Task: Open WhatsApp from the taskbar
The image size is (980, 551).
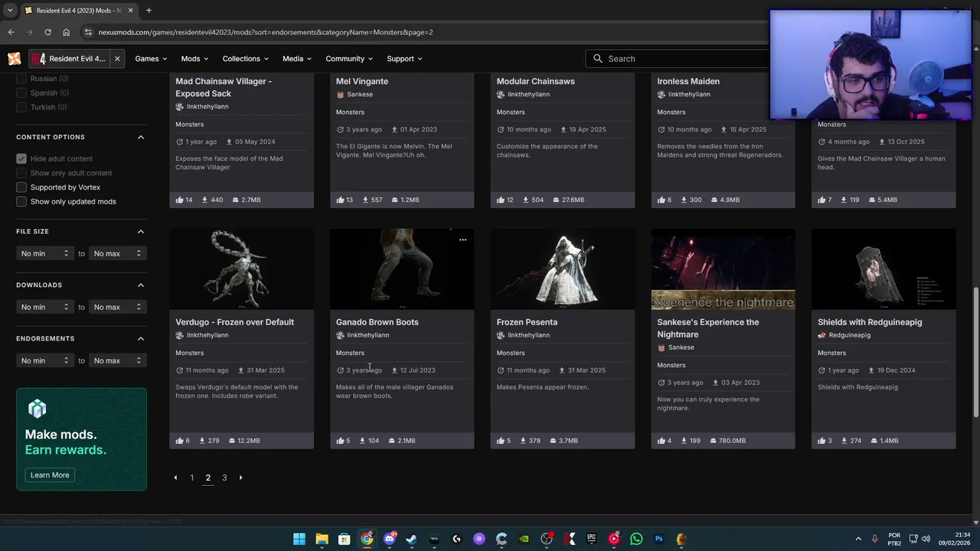Action: click(636, 539)
